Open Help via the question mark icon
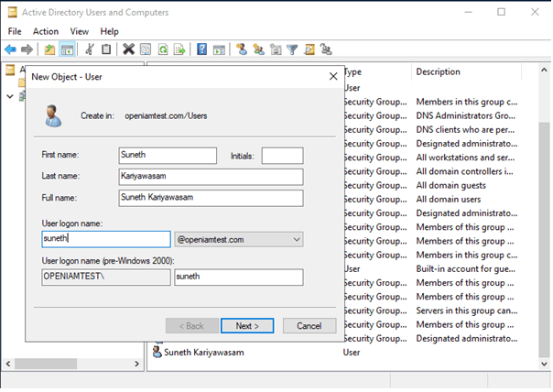The height and width of the screenshot is (392, 553). click(x=202, y=49)
